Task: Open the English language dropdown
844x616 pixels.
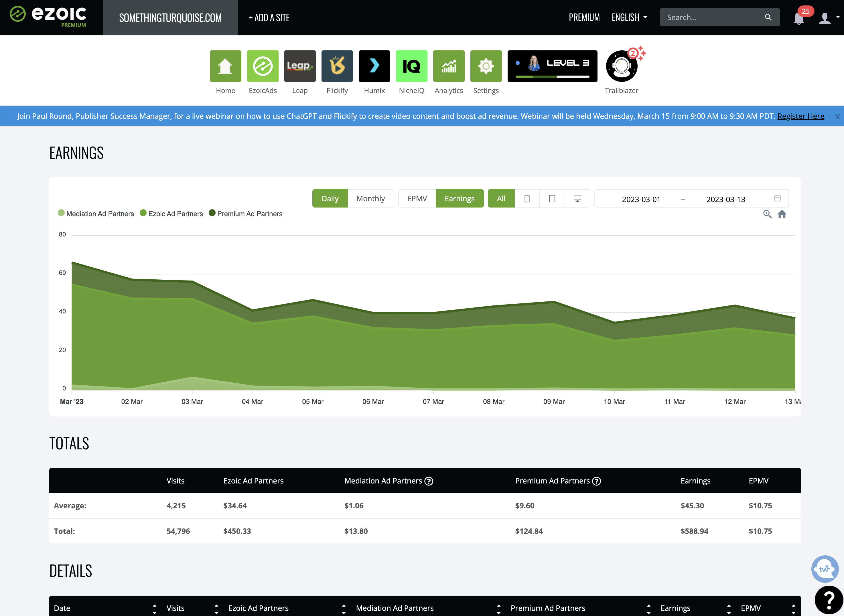Action: pyautogui.click(x=630, y=17)
